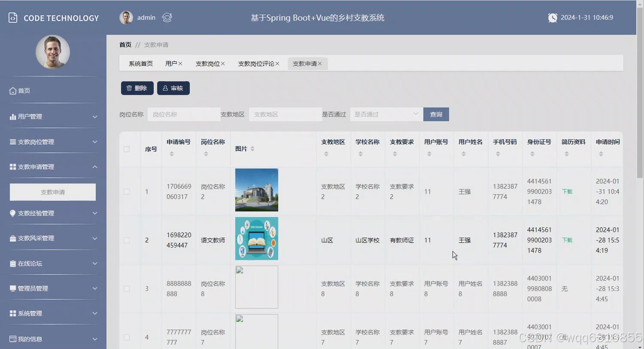Click the globe icon for 支教经验管理
The image size is (644, 349).
13,213
